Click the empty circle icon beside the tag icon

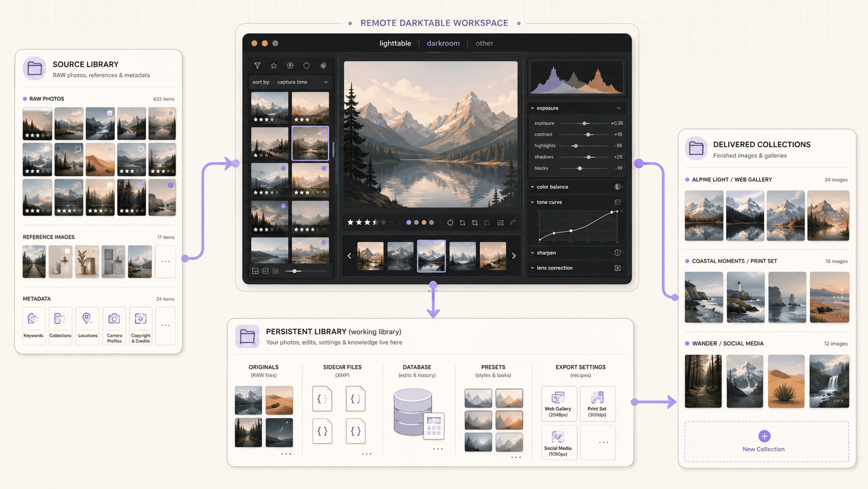[306, 65]
